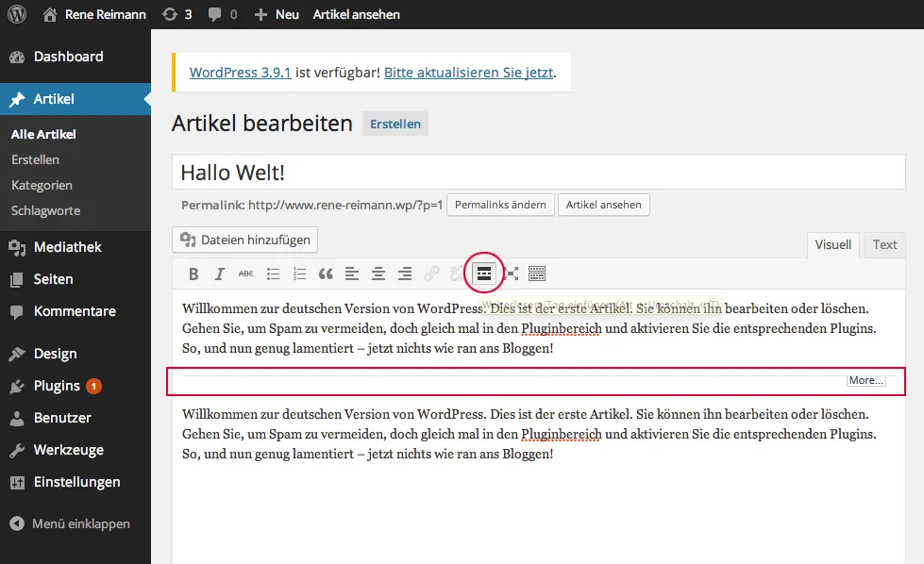Viewport: 924px width, 564px height.
Task: Collapse the menu with Menü einklappen
Action: 71,523
